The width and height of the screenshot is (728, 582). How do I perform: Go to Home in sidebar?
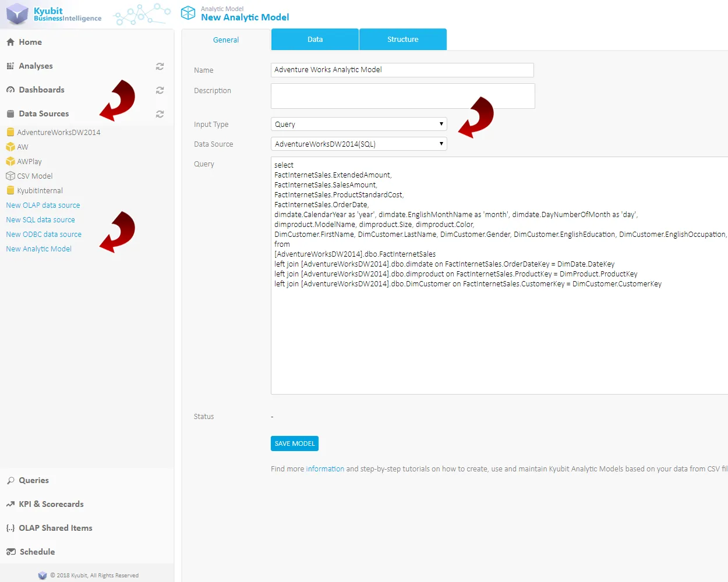click(x=30, y=42)
